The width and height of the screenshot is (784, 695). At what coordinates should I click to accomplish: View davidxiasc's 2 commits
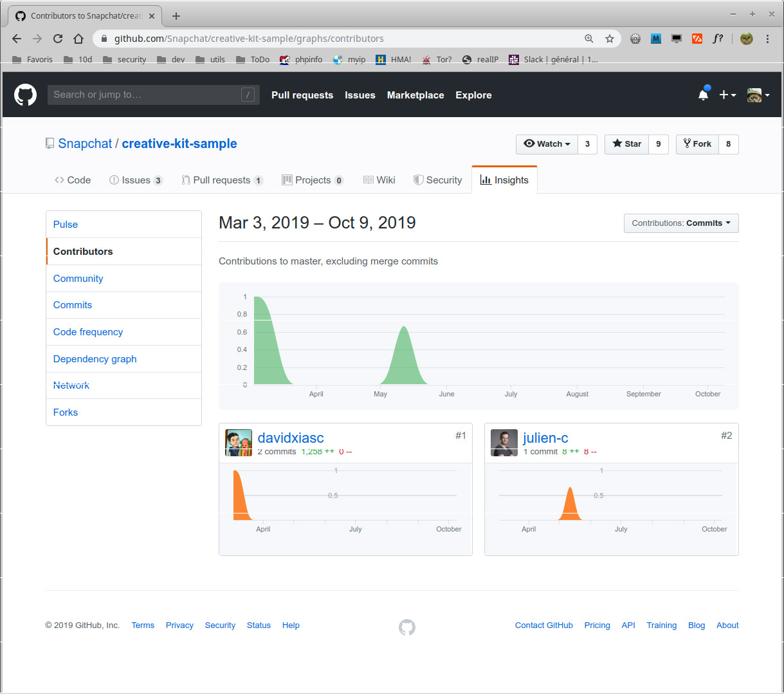[277, 452]
